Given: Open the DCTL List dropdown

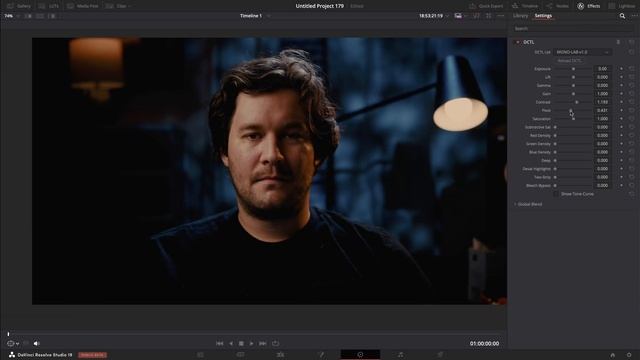Looking at the screenshot, I should pos(582,52).
